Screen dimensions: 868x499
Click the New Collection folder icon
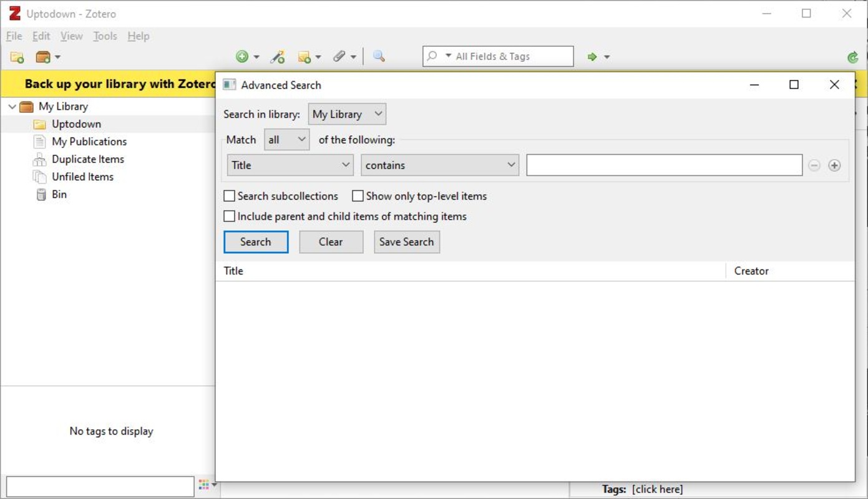(x=17, y=57)
